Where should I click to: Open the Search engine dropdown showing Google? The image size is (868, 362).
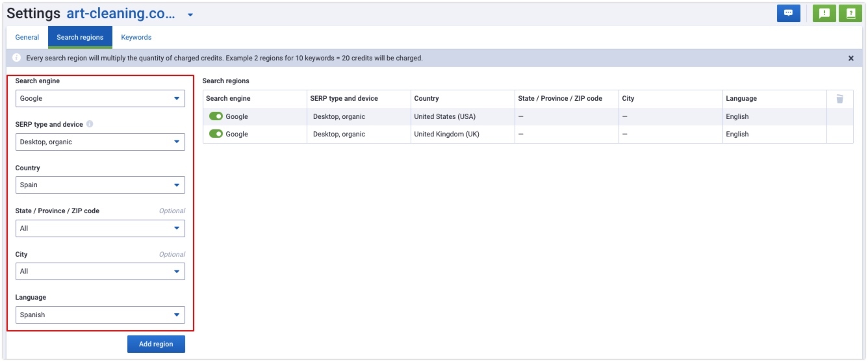(x=100, y=98)
